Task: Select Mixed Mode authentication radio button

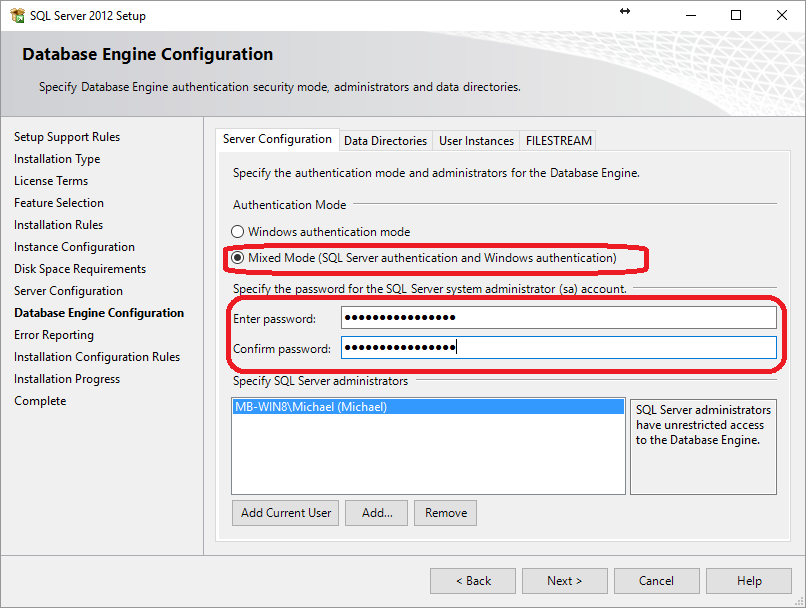Action: (x=237, y=258)
